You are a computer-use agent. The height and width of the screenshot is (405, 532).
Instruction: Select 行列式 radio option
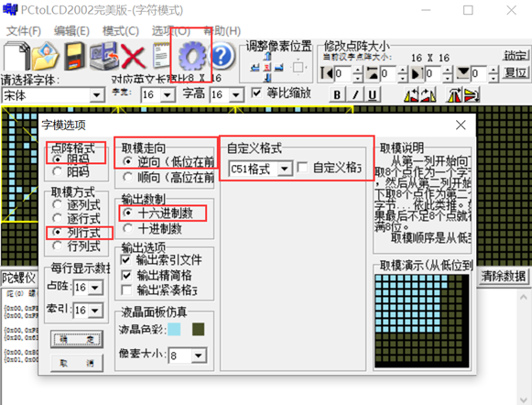57,246
